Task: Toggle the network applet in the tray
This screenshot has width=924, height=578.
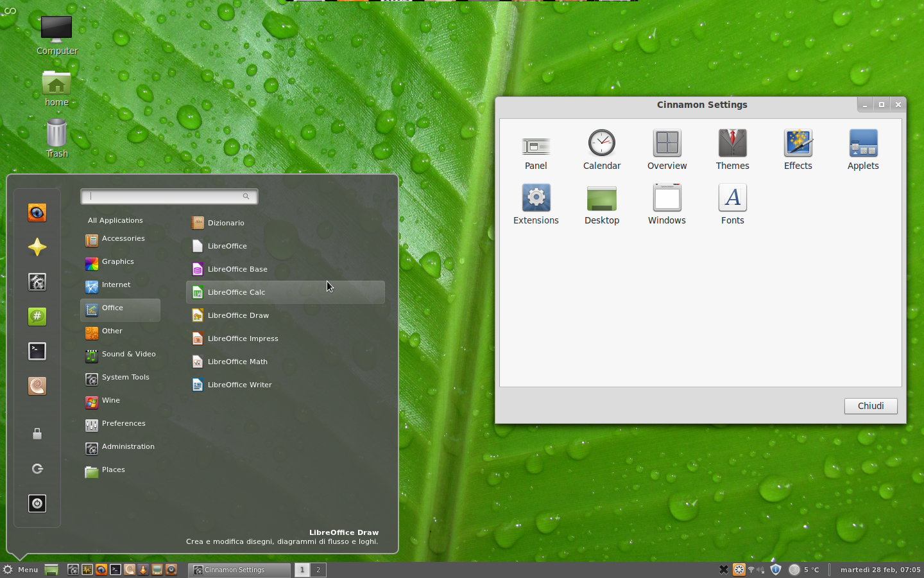Action: coord(751,570)
